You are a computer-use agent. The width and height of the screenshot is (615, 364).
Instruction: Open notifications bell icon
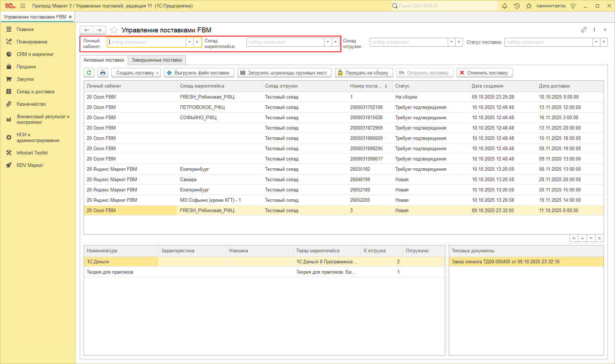tap(504, 6)
